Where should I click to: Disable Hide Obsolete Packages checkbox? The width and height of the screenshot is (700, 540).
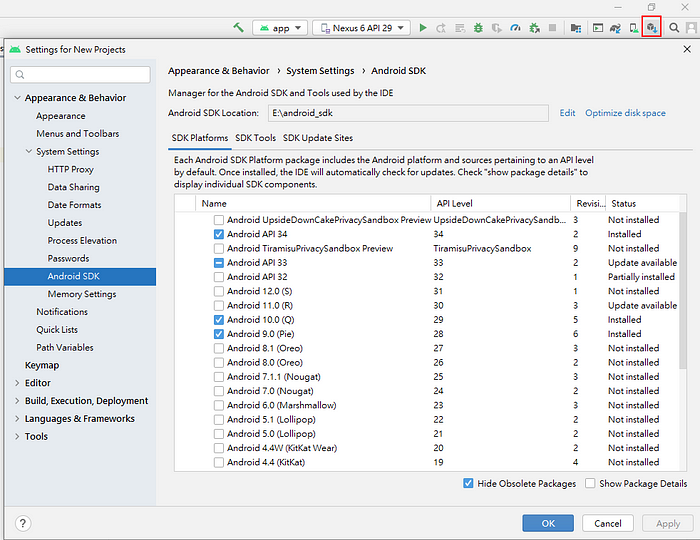tap(468, 483)
